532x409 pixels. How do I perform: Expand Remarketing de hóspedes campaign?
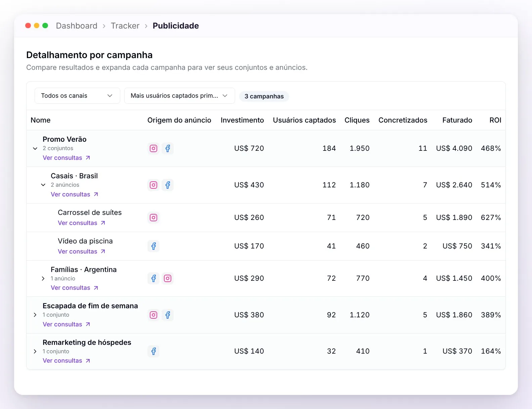click(x=35, y=351)
